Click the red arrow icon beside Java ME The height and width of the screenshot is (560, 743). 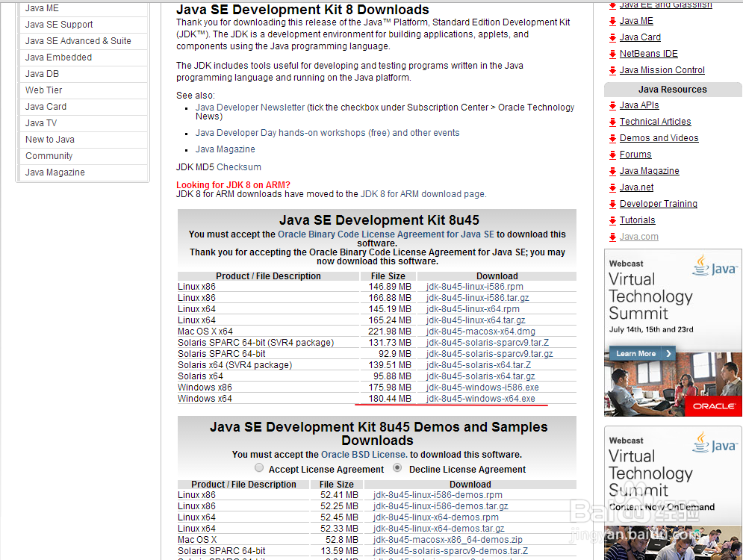click(612, 22)
